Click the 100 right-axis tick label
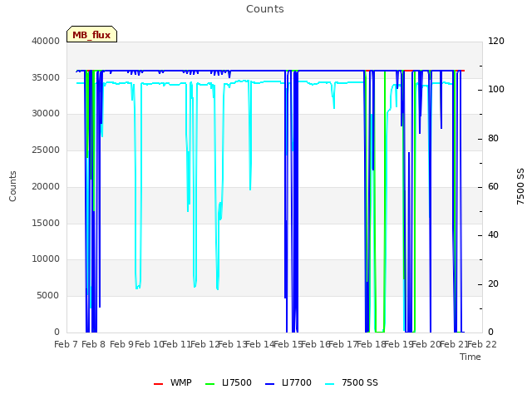 point(496,89)
